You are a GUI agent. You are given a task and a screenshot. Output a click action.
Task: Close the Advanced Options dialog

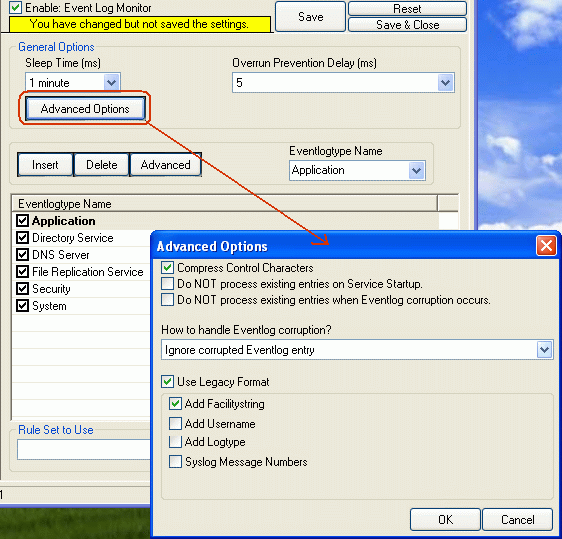tap(546, 245)
